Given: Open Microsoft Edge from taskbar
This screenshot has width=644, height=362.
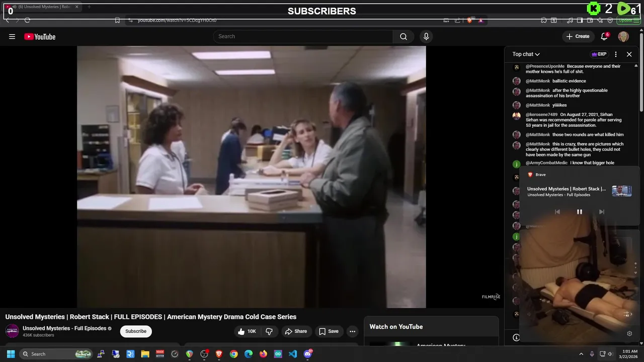Looking at the screenshot, I should [x=249, y=354].
